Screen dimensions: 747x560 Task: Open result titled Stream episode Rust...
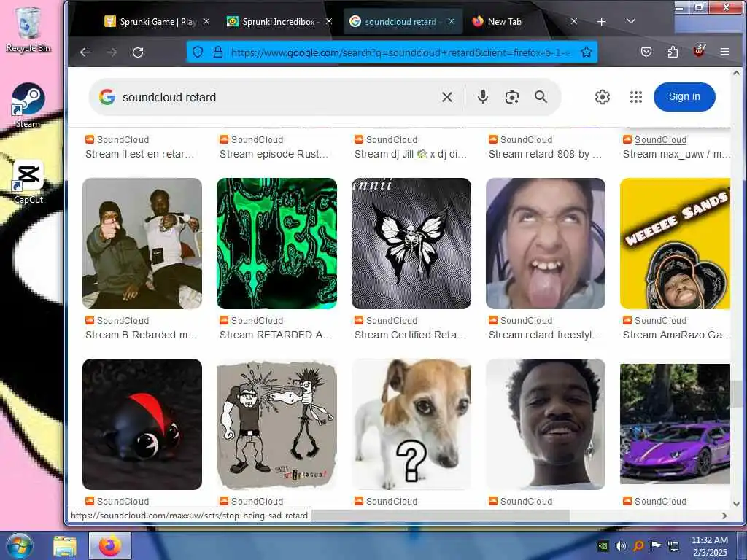point(274,154)
